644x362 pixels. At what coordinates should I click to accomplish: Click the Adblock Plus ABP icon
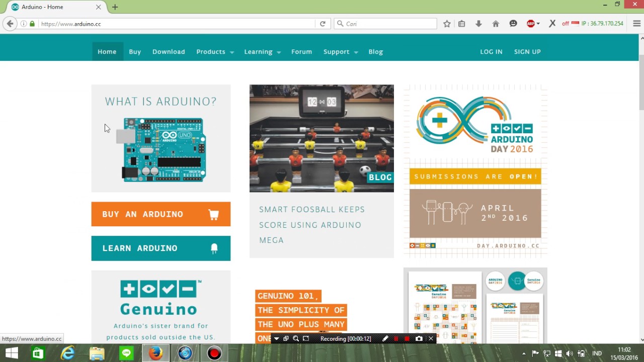(x=530, y=24)
